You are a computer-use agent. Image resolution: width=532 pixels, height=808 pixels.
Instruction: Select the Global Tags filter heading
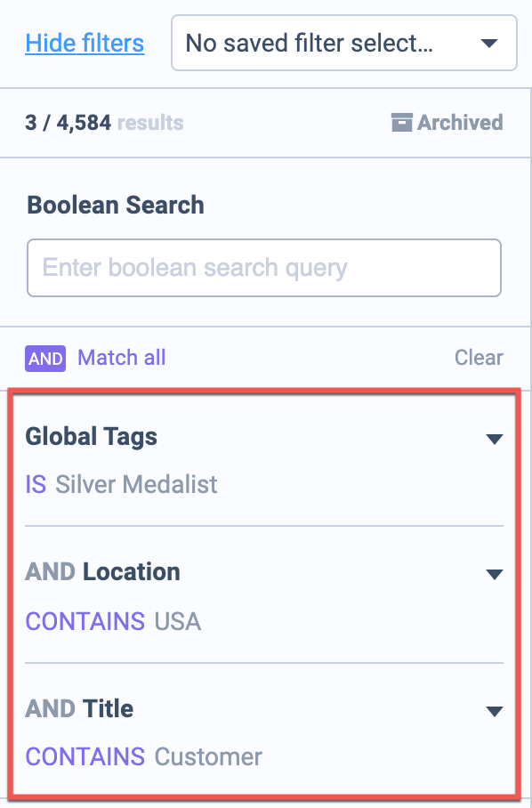(x=91, y=436)
